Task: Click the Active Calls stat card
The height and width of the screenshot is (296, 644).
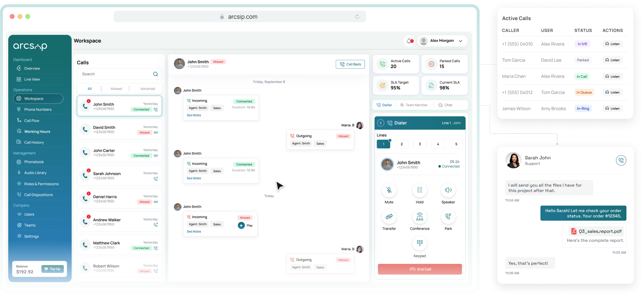Action: point(396,64)
